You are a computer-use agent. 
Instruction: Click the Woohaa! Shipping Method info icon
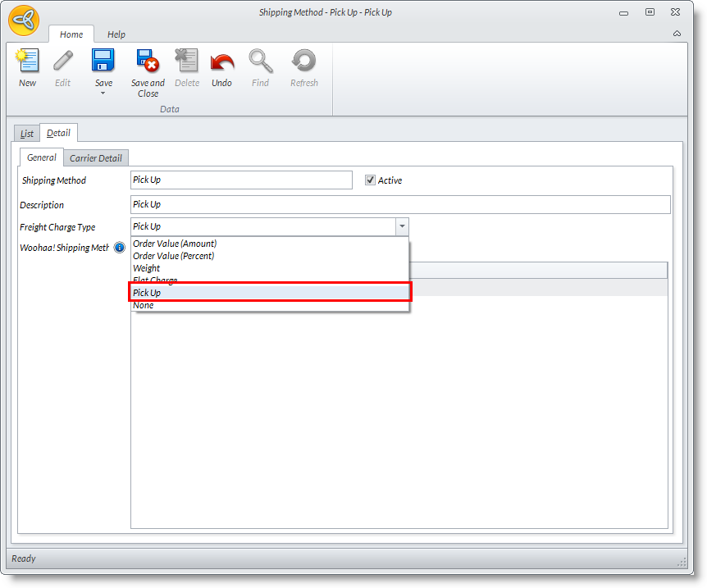coord(119,248)
